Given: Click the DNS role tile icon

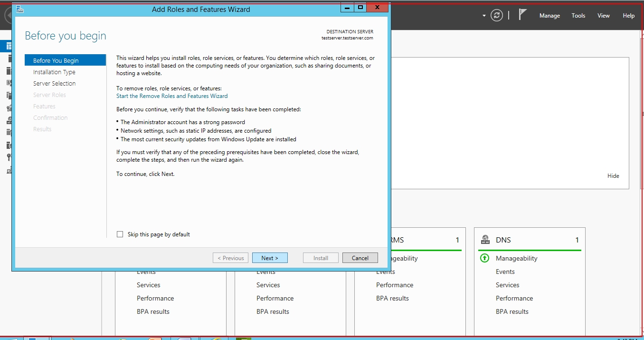Looking at the screenshot, I should (x=485, y=240).
